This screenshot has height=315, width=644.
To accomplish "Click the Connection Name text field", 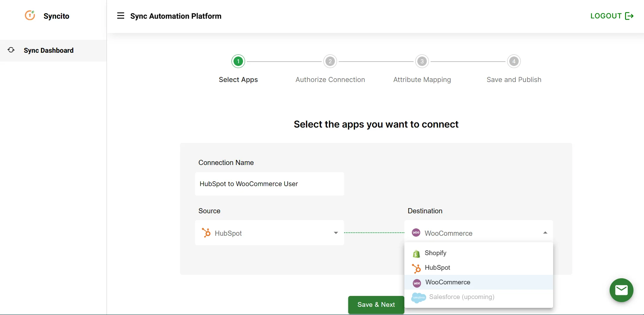I will [x=269, y=184].
